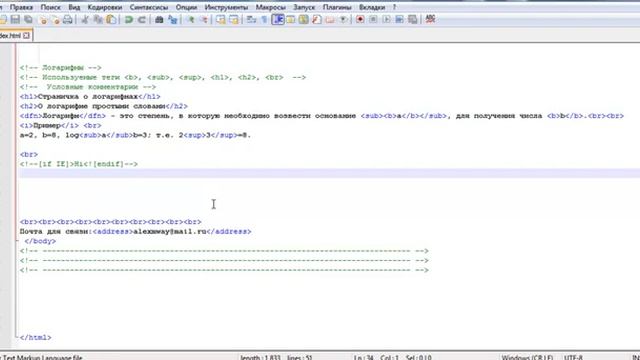Viewport: 640px width, 360px height.
Task: Place cursor in the highlighted current line
Action: click(329, 173)
